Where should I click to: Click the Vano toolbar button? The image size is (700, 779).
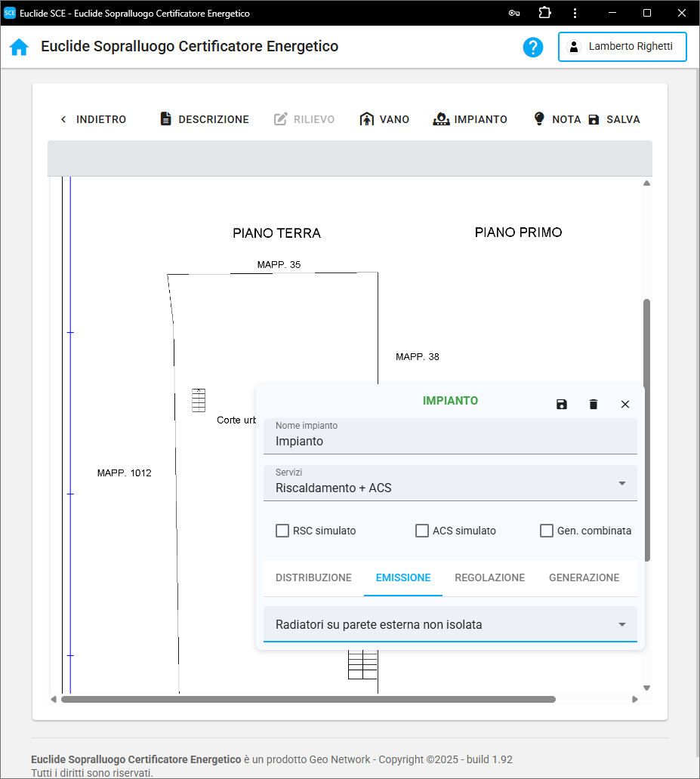[x=384, y=119]
